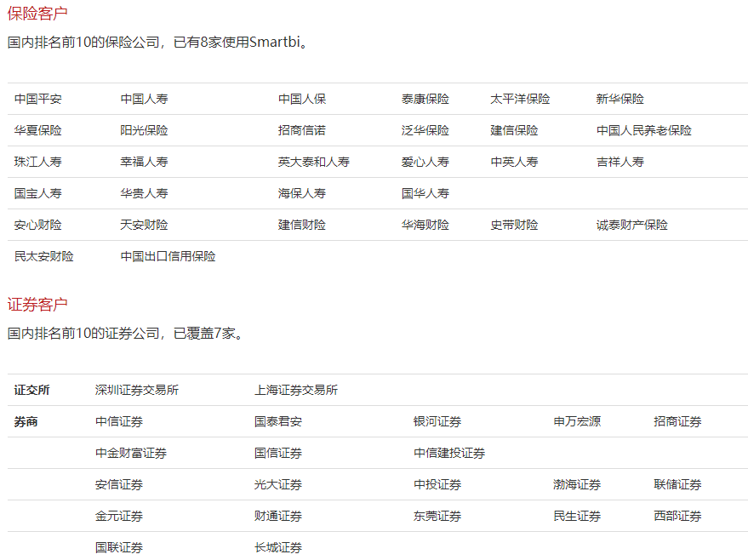Select the 华夏保险 cell
Screen dimensions: 748x560
click(38, 130)
